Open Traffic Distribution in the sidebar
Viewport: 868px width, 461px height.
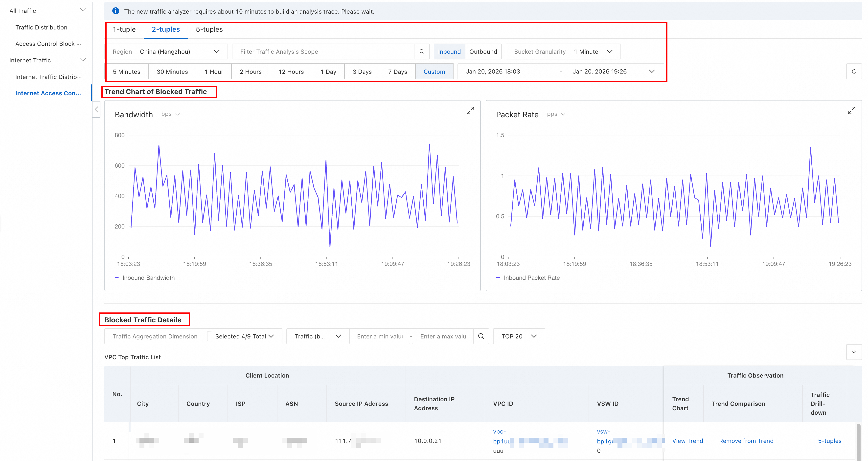click(41, 27)
